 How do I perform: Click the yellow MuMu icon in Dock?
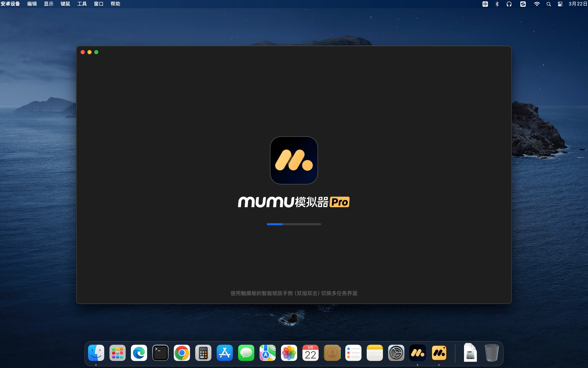point(439,353)
